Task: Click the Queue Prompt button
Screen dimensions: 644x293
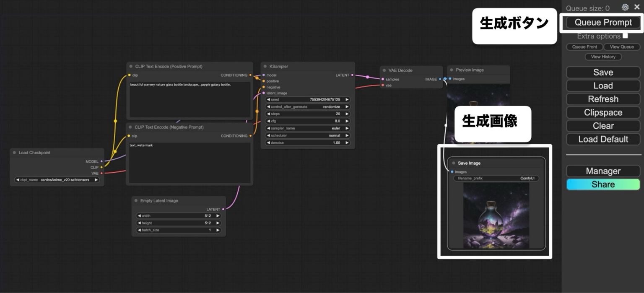Action: pos(603,23)
